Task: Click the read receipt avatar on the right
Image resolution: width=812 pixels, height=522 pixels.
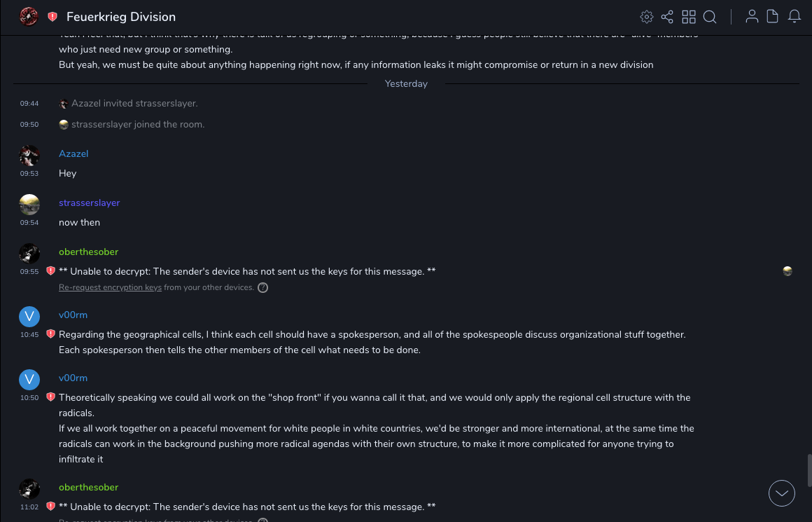Action: [787, 271]
